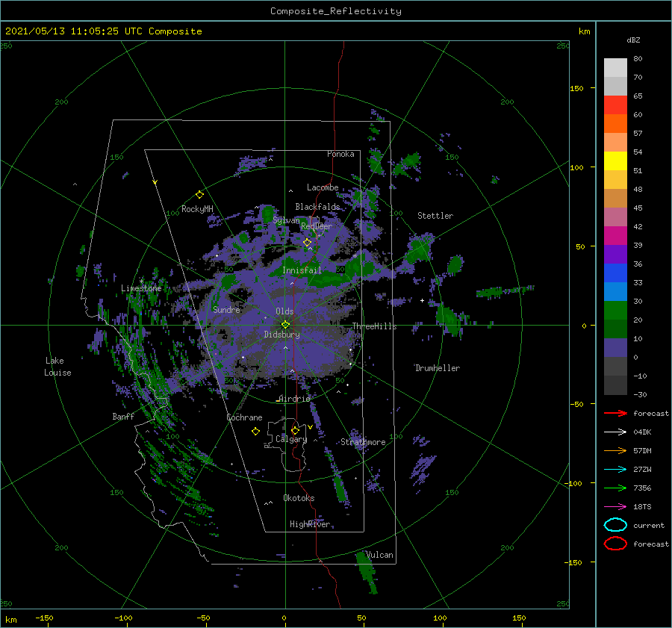The image size is (672, 628).
Task: Click the cyan current ellipse legend icon
Action: pos(615,525)
